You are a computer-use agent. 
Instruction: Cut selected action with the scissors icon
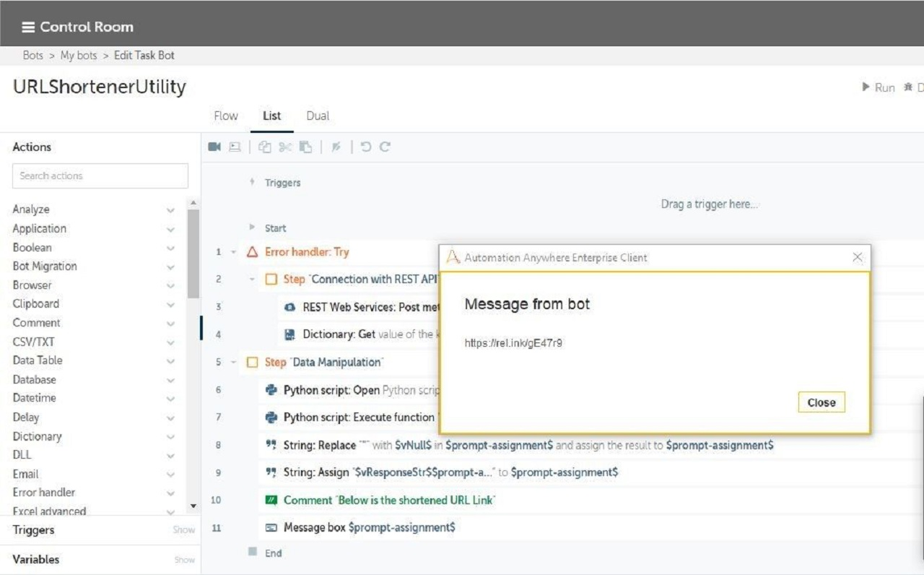click(x=285, y=147)
